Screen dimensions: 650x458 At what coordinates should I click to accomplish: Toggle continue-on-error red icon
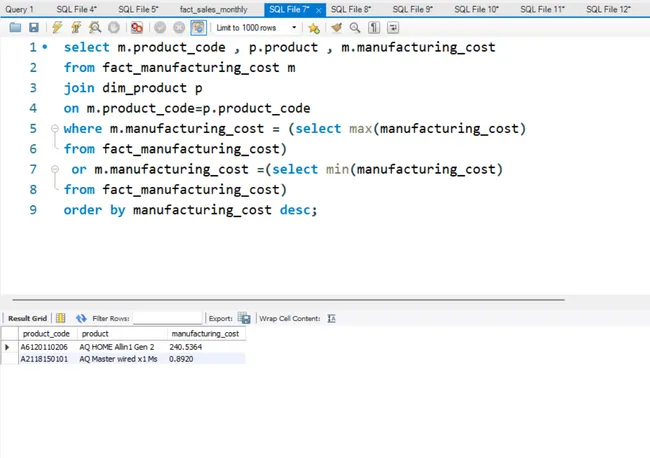(x=136, y=28)
